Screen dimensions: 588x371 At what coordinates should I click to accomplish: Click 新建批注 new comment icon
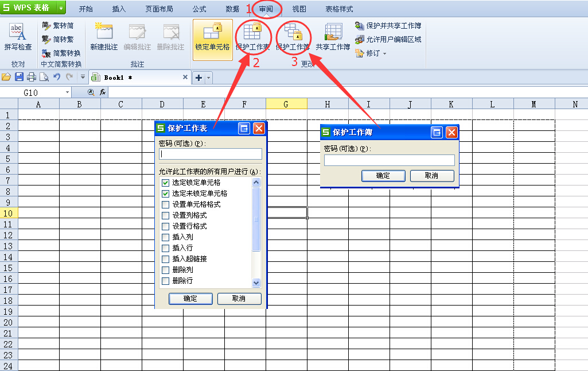104,31
